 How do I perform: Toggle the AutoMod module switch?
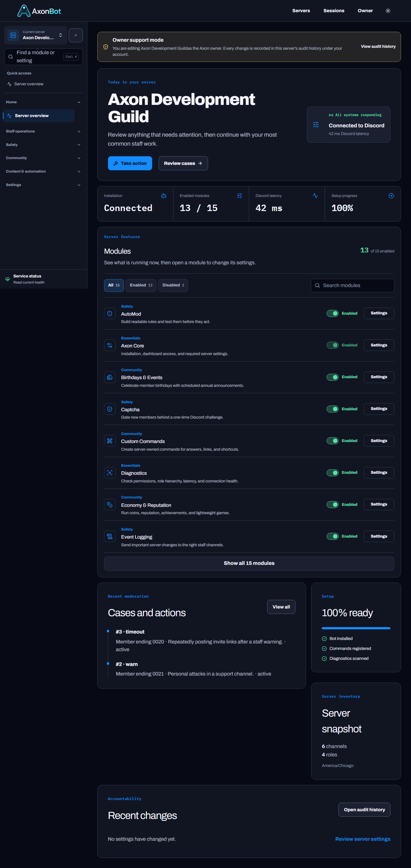(x=332, y=313)
